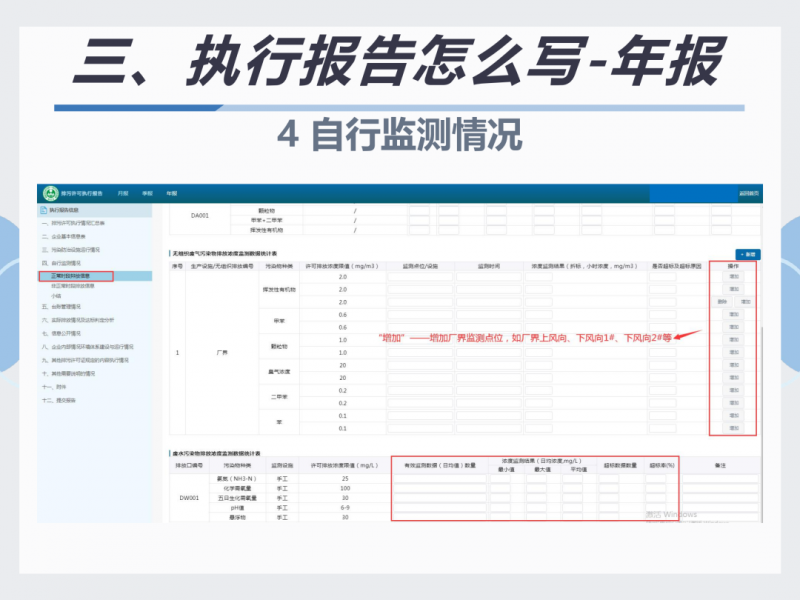
Task: Open the 年报 tab in header
Action: tap(171, 193)
